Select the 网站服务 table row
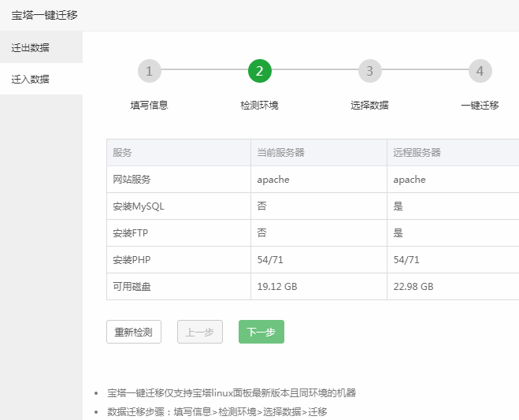Image resolution: width=519 pixels, height=420 pixels. coord(313,179)
